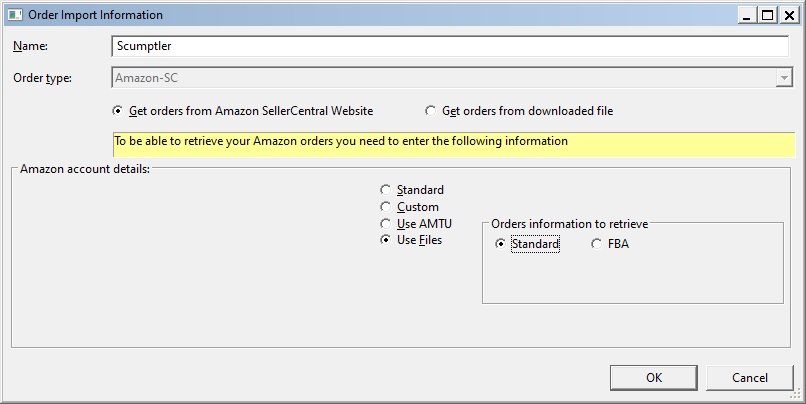Choose the Use AMTU radio option
This screenshot has height=404, width=806.
[416, 224]
